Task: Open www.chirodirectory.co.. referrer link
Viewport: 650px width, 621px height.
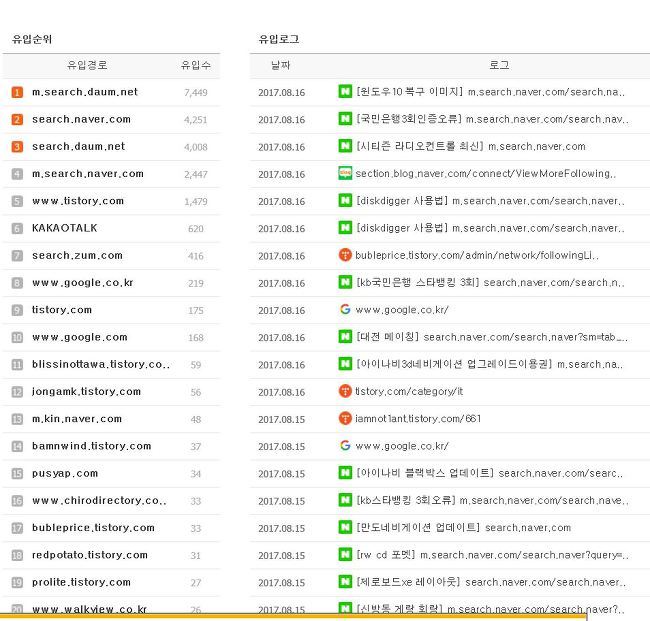Action: 99,501
